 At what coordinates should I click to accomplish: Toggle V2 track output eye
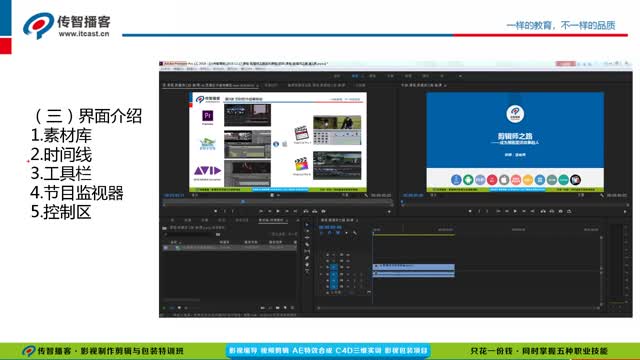pos(348,261)
